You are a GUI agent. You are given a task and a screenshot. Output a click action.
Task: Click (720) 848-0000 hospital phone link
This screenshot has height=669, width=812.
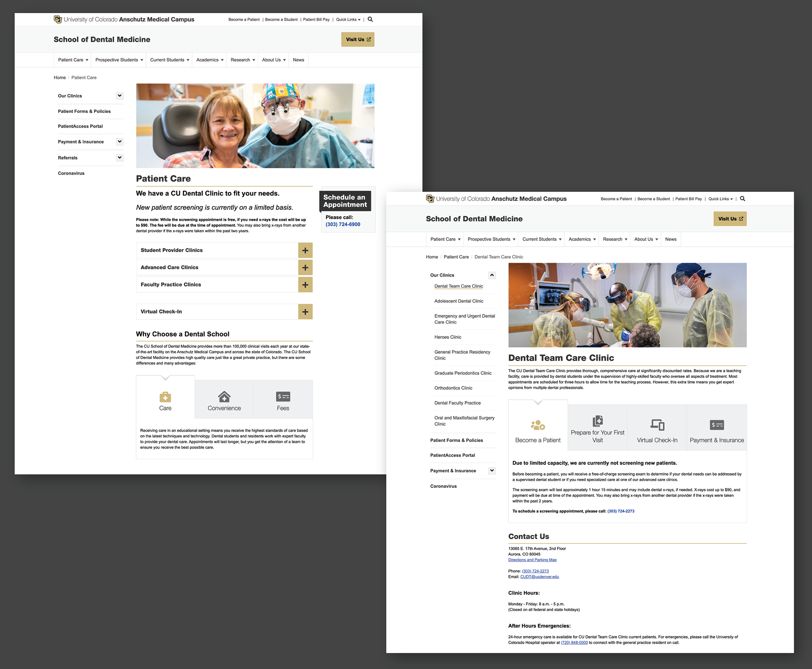574,643
